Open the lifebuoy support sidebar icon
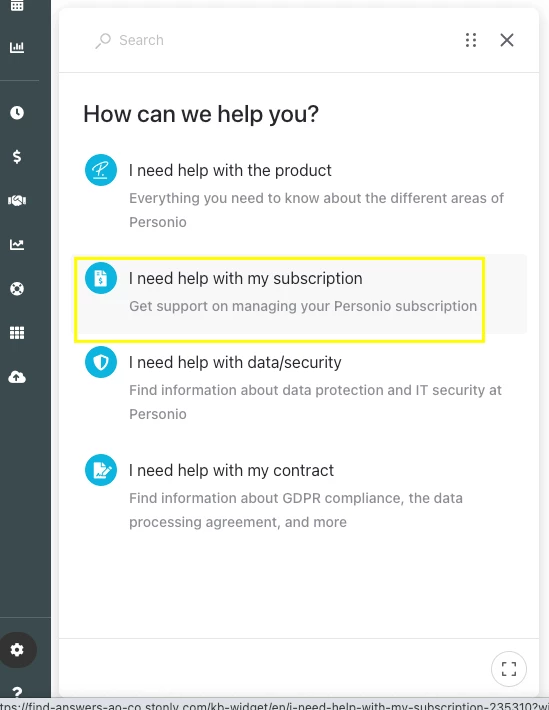 [x=17, y=288]
